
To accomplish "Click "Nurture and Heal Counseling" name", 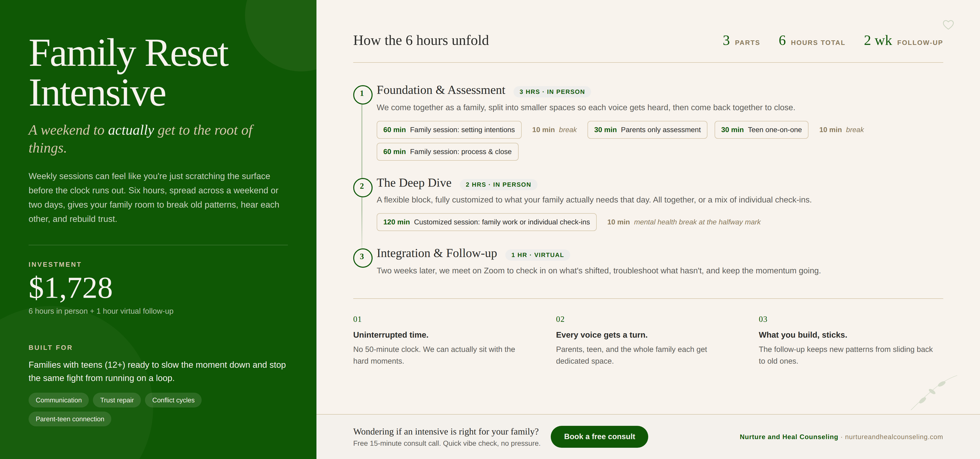I will click(789, 437).
